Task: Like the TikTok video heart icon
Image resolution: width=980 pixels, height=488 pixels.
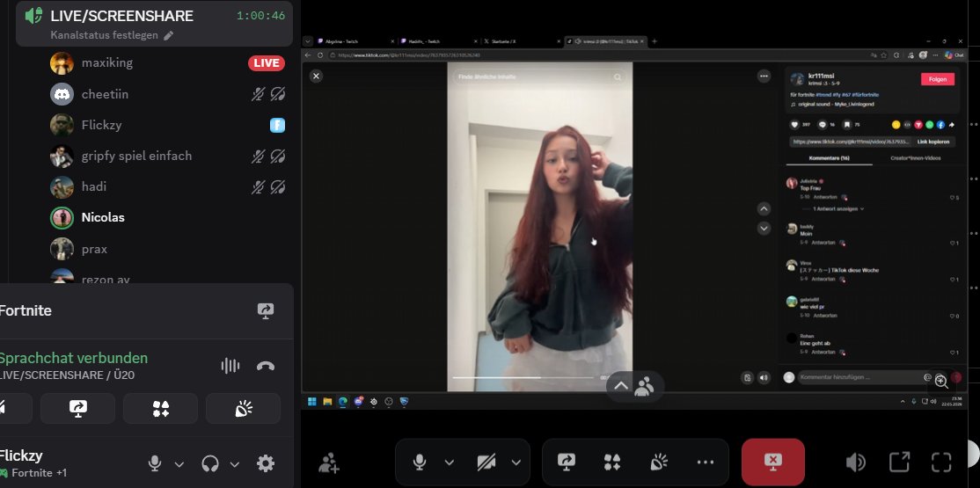Action: tap(795, 125)
